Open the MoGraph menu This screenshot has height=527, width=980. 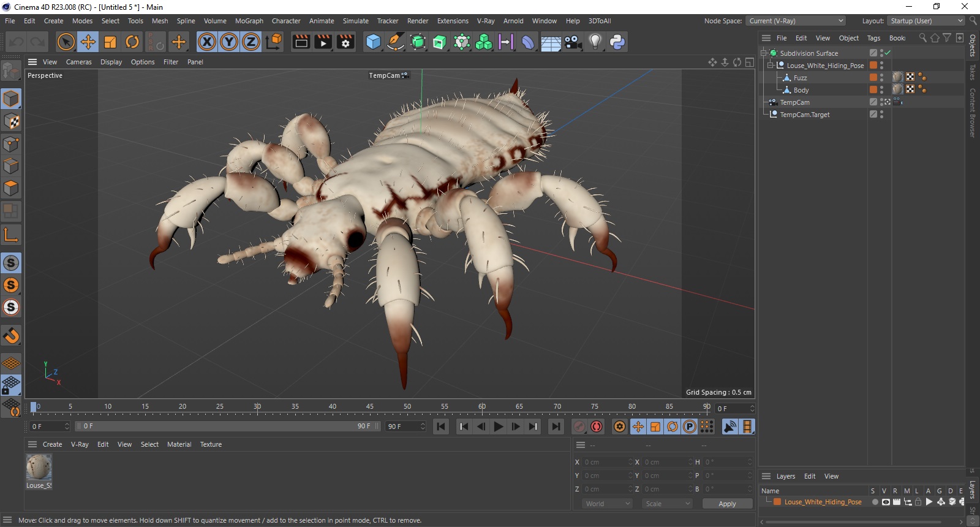[x=249, y=21]
